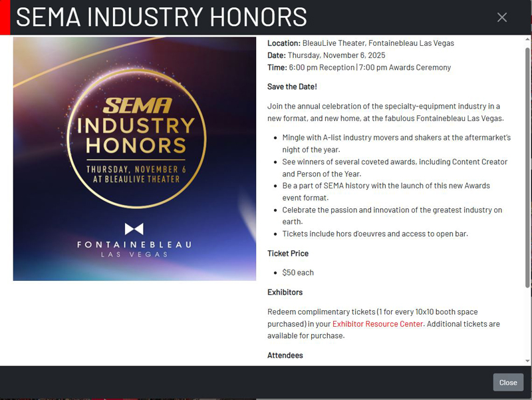
Task: Click the SEMA Industry Honors modal title
Action: pos(161,17)
